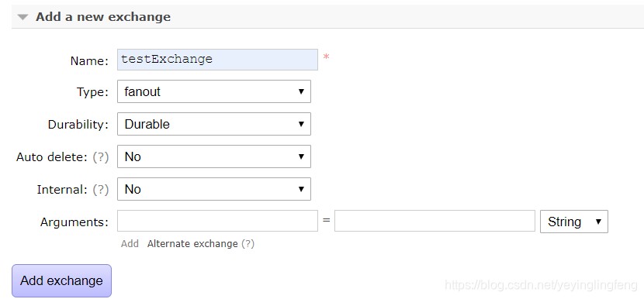Screen dimensions: 644x299
Task: Click the "Type:" field label
Action: [x=92, y=92]
